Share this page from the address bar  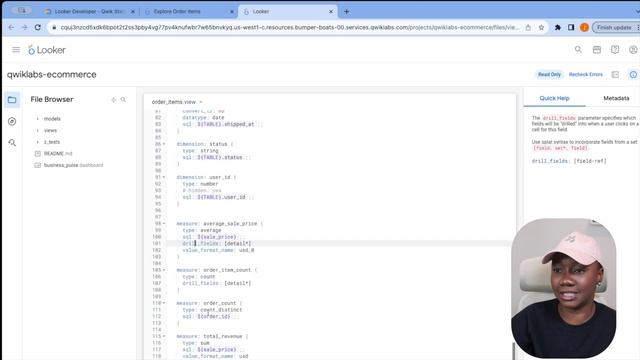[x=528, y=27]
